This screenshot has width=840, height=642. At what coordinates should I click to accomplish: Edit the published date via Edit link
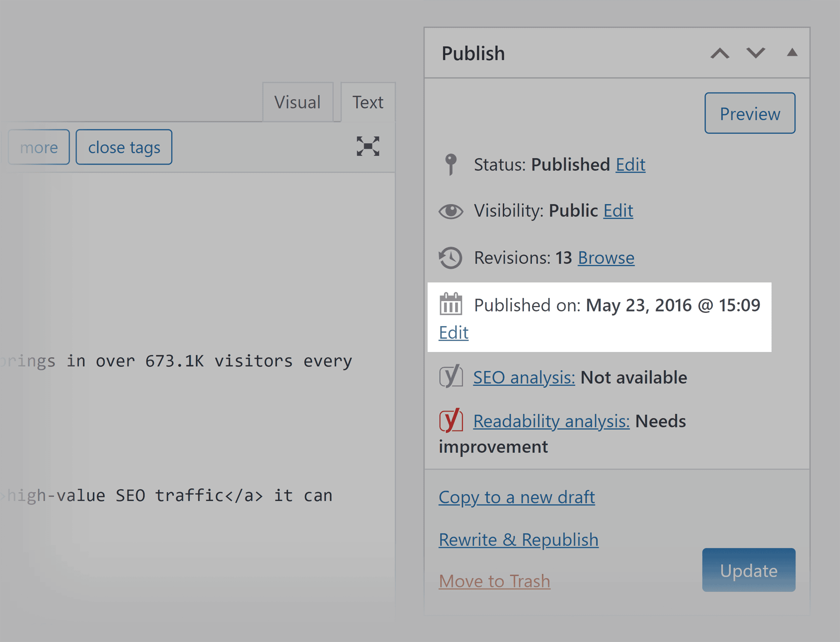[454, 332]
